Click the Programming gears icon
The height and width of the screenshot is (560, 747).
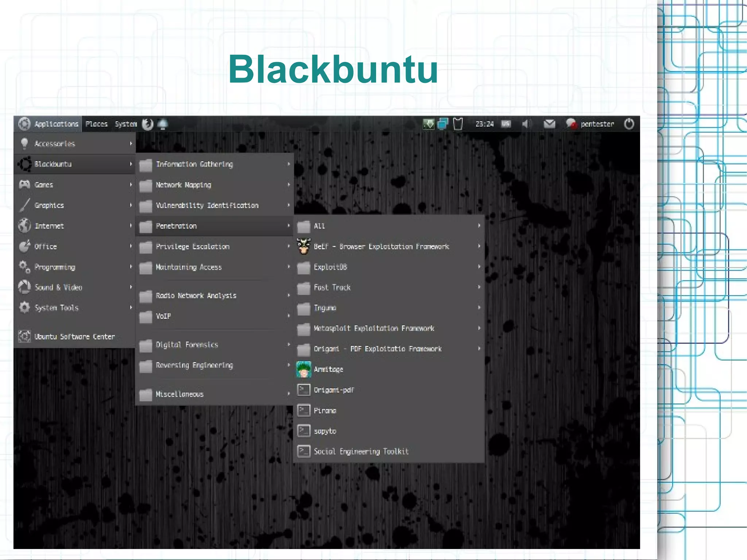point(24,267)
